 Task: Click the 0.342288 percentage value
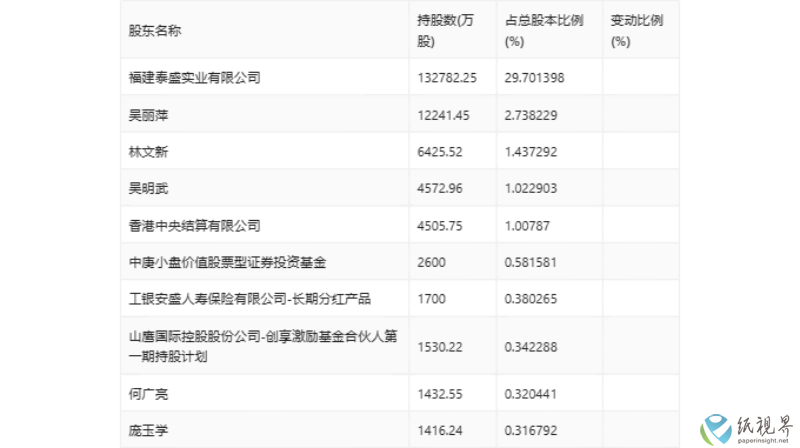click(x=531, y=347)
